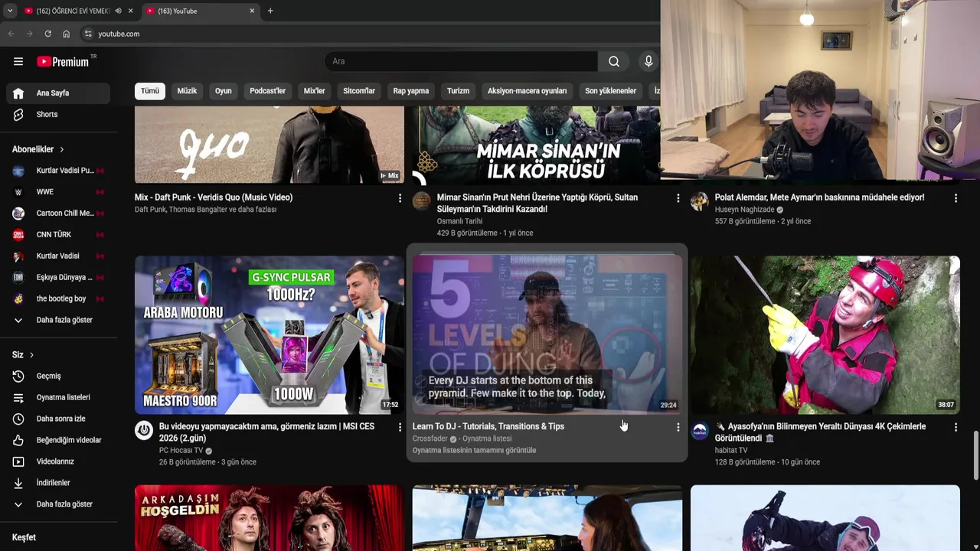
Task: Select the Sitcom'lar filter chip
Action: pyautogui.click(x=359, y=91)
